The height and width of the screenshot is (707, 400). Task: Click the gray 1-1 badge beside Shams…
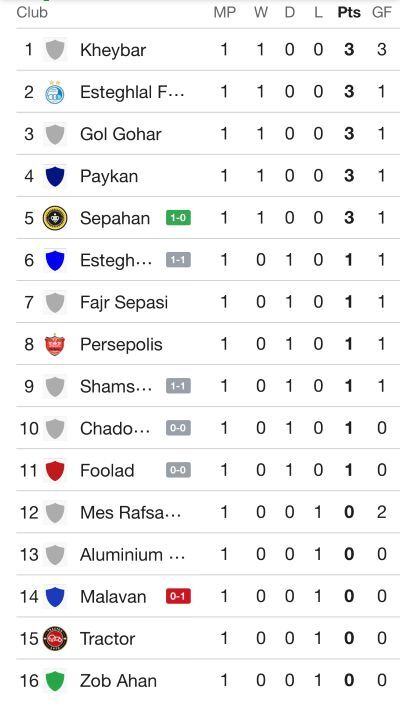coord(178,386)
